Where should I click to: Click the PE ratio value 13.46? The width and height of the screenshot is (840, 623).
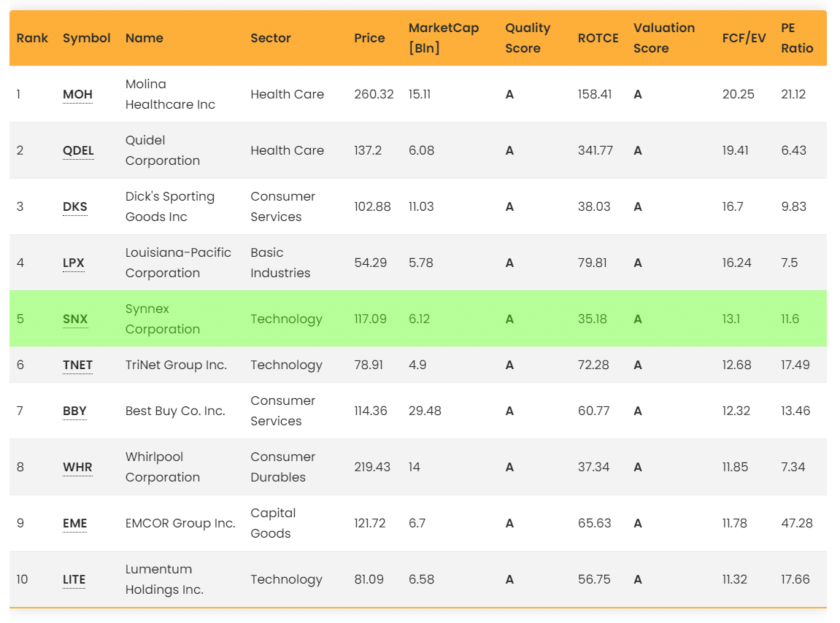795,411
